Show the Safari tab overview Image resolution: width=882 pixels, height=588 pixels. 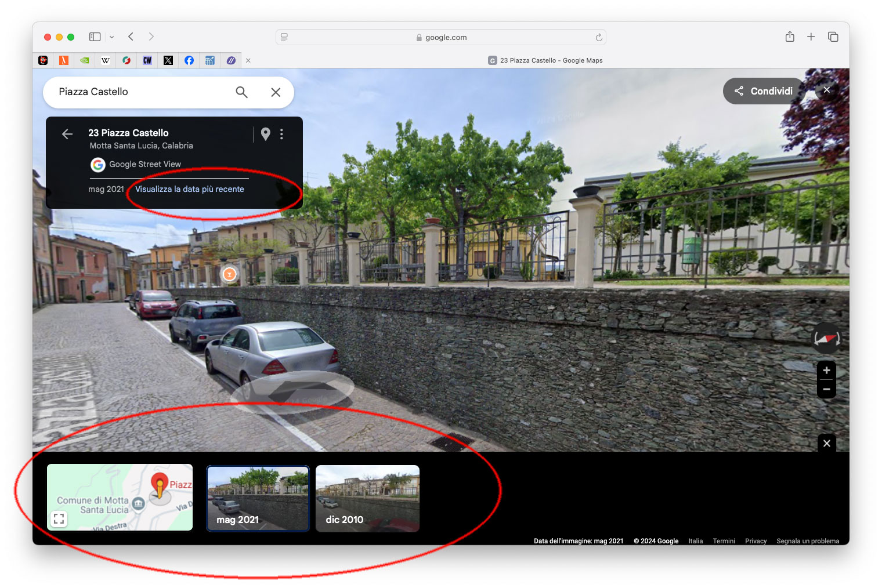click(x=833, y=37)
